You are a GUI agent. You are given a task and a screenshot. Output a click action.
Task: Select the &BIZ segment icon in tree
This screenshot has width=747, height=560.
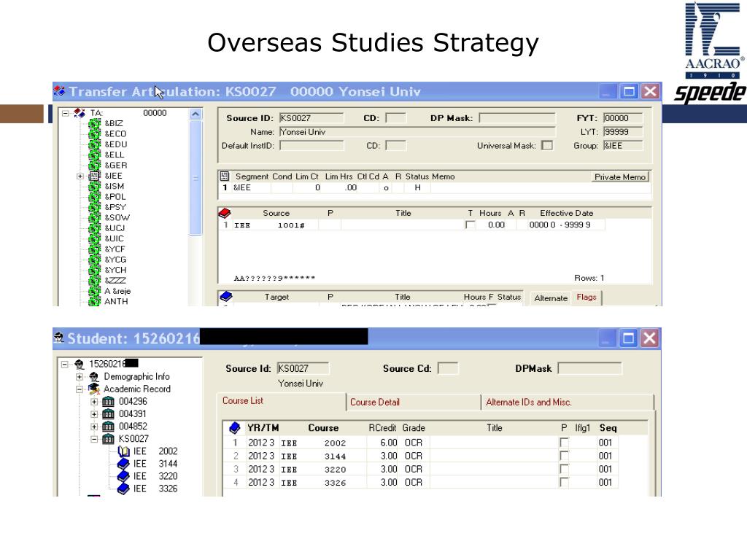click(x=94, y=123)
